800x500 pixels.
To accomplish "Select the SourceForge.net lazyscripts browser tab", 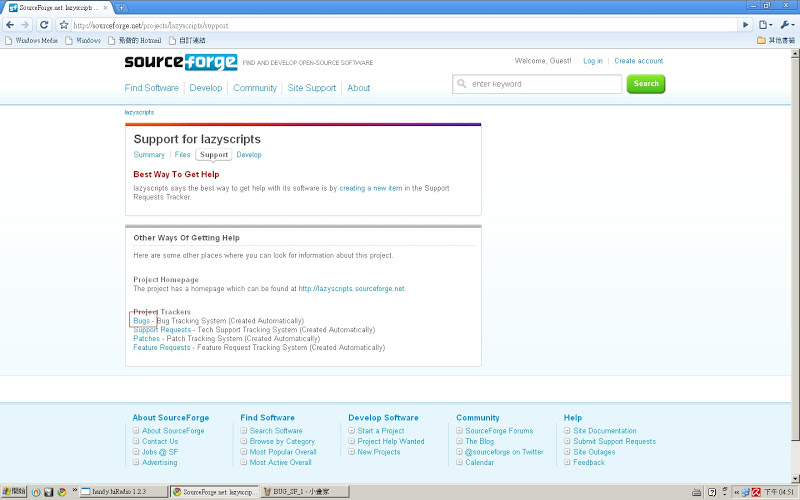I will tap(58, 8).
